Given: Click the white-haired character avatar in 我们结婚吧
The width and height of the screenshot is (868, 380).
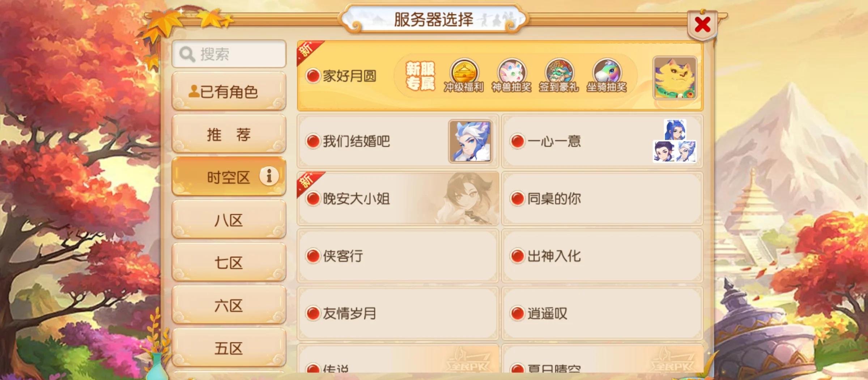Looking at the screenshot, I should click(x=471, y=142).
